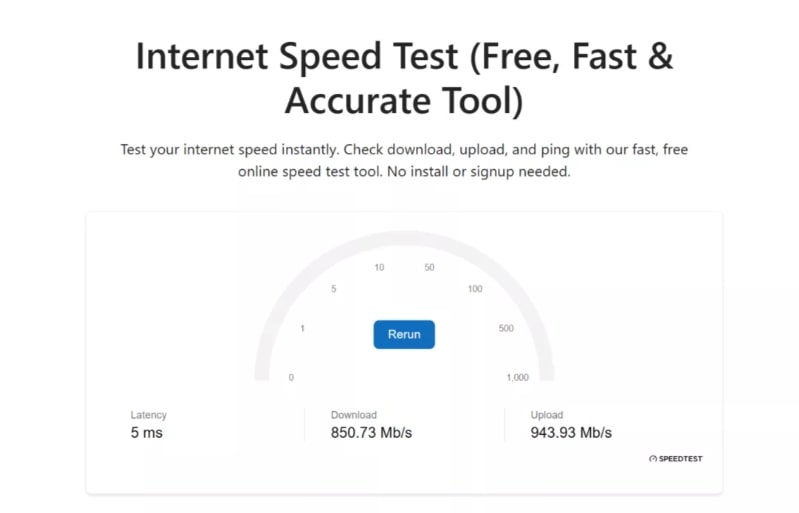Click the description paragraph under the heading
Screen dimensions: 799x513
(404, 160)
